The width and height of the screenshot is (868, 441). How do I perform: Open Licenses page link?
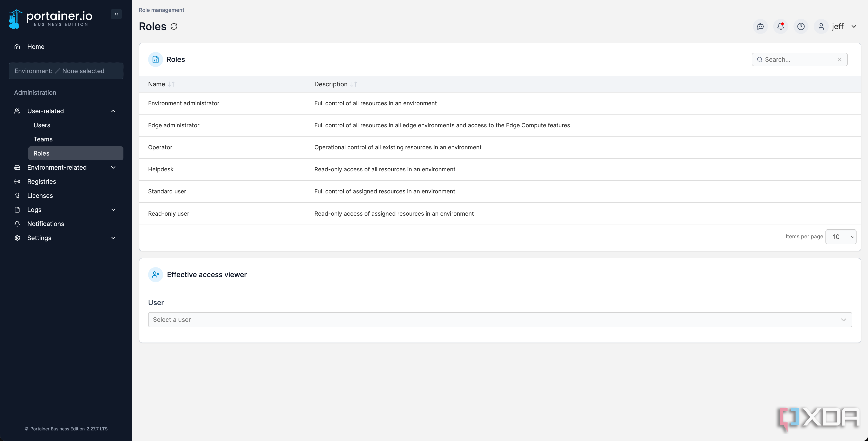40,196
